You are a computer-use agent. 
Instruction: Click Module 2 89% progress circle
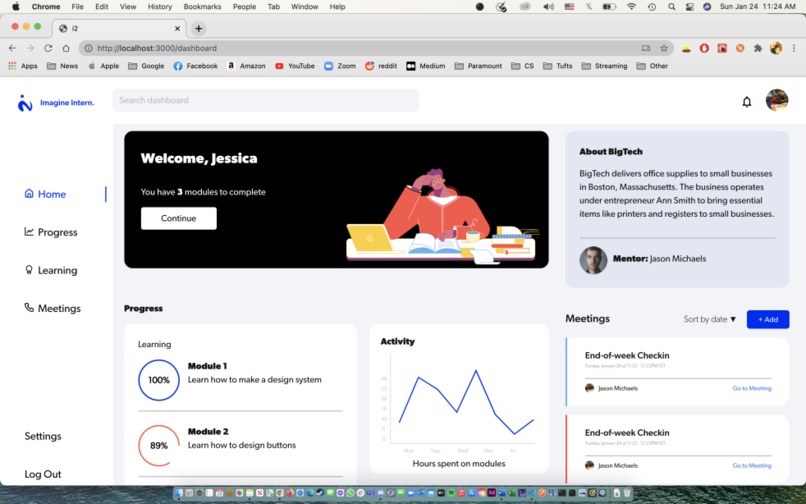pyautogui.click(x=159, y=445)
